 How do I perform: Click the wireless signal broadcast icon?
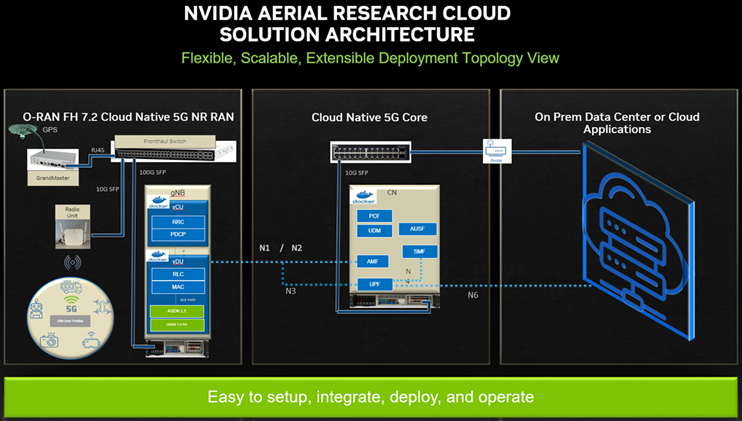coord(72,265)
